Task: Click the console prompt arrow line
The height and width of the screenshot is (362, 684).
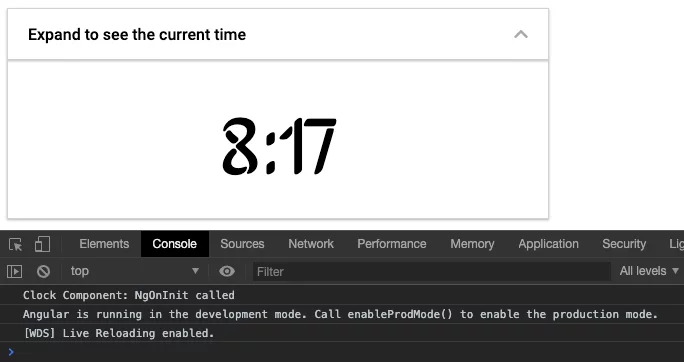Action: click(342, 352)
